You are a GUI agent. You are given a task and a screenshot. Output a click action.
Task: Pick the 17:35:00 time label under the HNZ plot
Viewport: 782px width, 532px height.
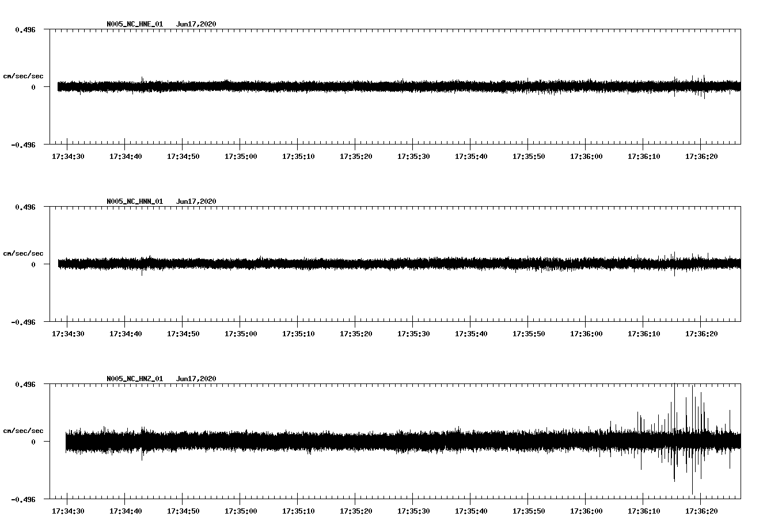[241, 511]
